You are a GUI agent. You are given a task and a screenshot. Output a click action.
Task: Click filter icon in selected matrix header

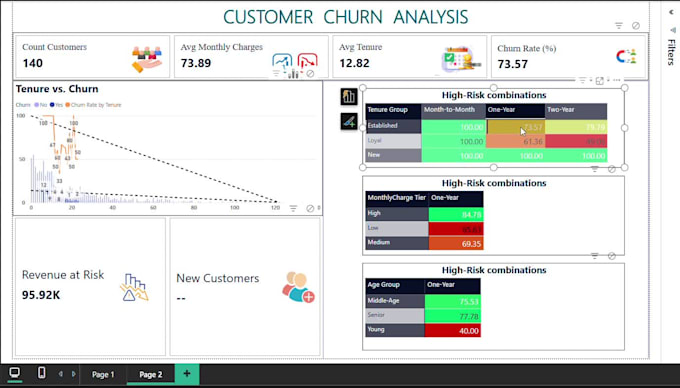click(582, 81)
